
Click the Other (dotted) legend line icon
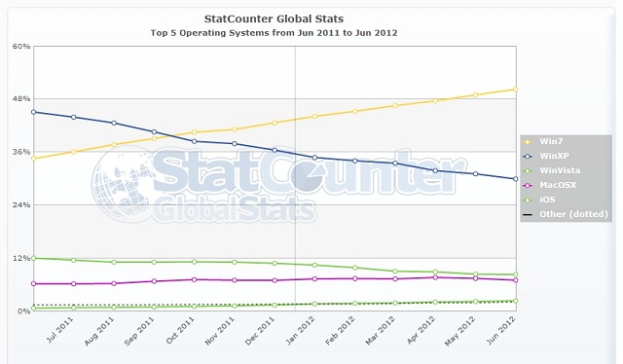pyautogui.click(x=528, y=214)
